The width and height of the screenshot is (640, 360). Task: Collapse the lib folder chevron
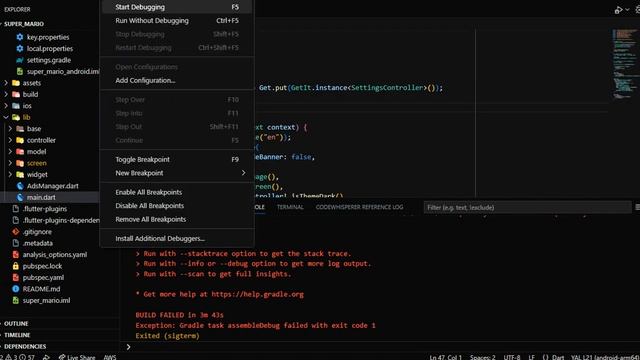coord(6,117)
